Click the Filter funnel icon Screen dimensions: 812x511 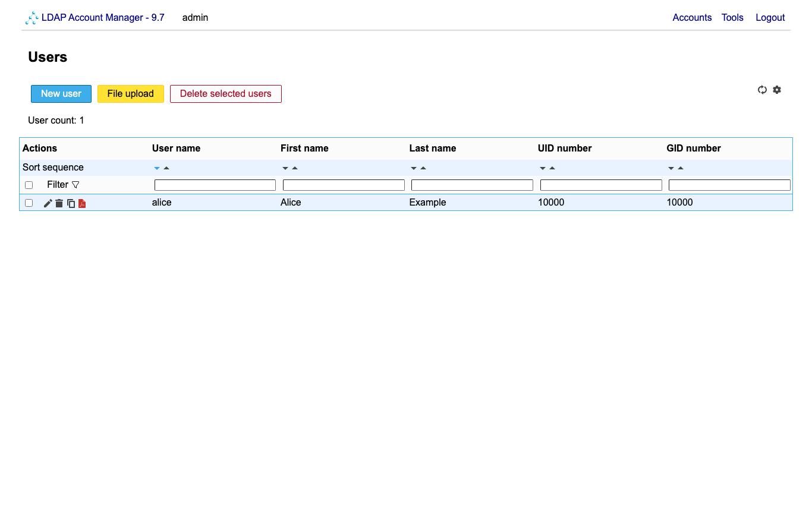75,185
